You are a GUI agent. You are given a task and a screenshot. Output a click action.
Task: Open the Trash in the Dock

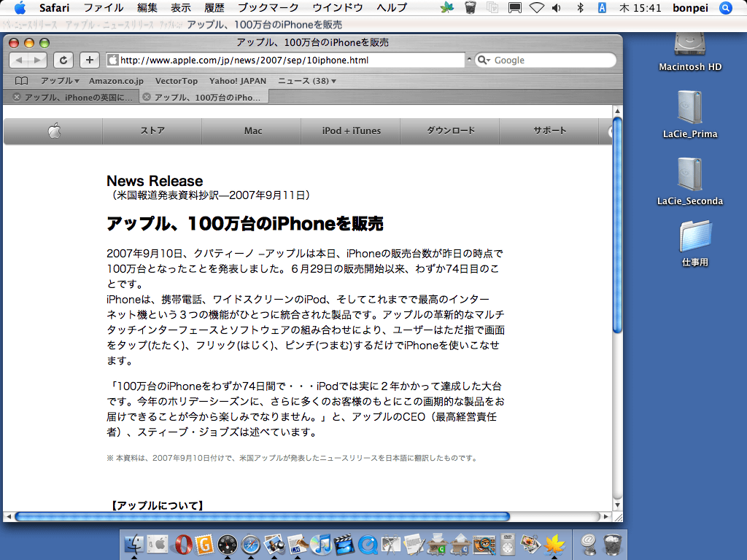click(612, 544)
